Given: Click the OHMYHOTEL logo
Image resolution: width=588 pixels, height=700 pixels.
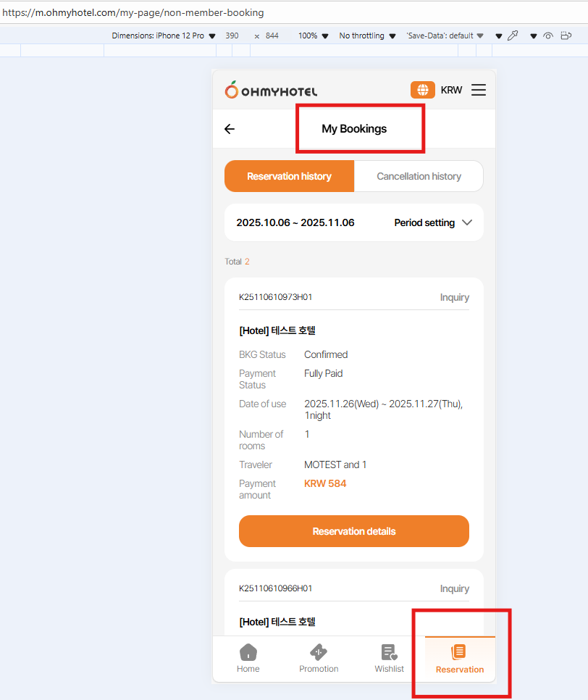Looking at the screenshot, I should point(271,91).
